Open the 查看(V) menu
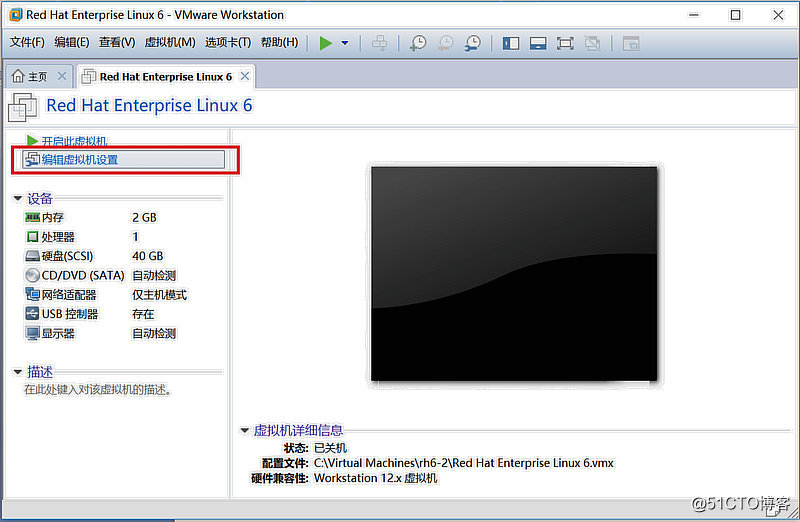 pos(117,42)
